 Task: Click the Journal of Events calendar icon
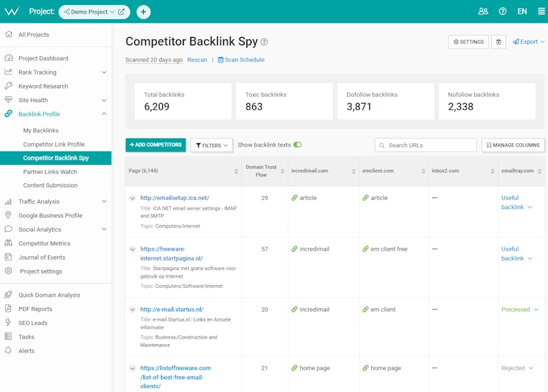[8, 257]
